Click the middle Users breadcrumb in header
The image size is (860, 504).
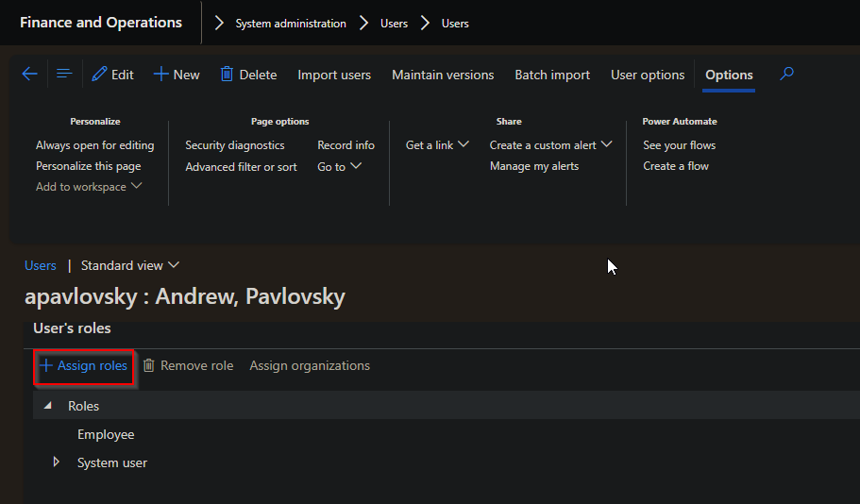395,24
